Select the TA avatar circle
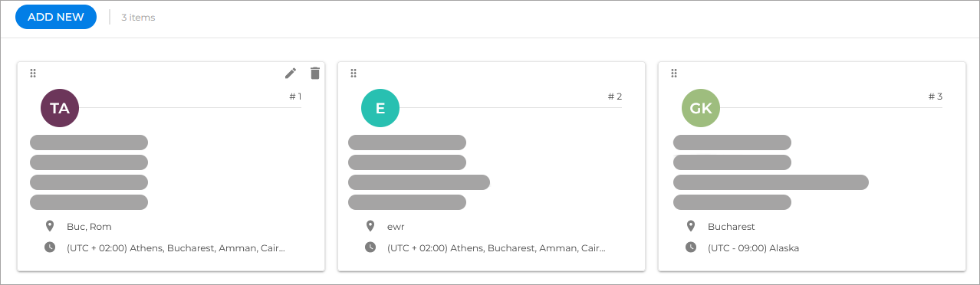The height and width of the screenshot is (285, 980). [x=60, y=108]
